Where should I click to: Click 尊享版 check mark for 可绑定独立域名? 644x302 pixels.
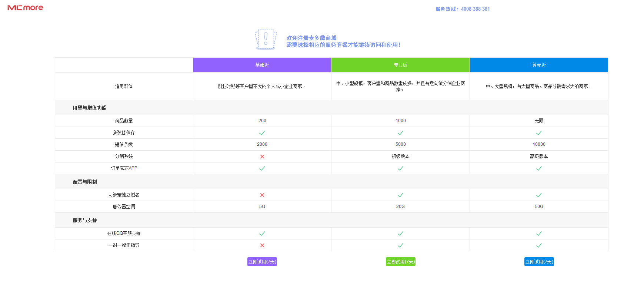coord(539,195)
